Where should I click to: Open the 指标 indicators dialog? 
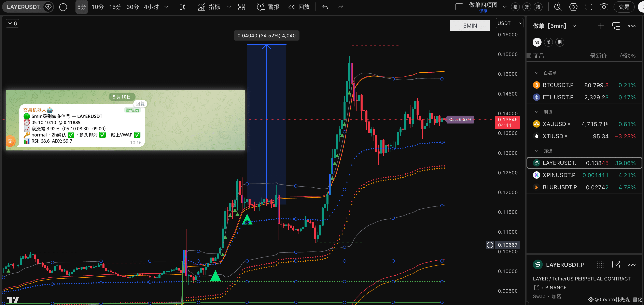209,7
